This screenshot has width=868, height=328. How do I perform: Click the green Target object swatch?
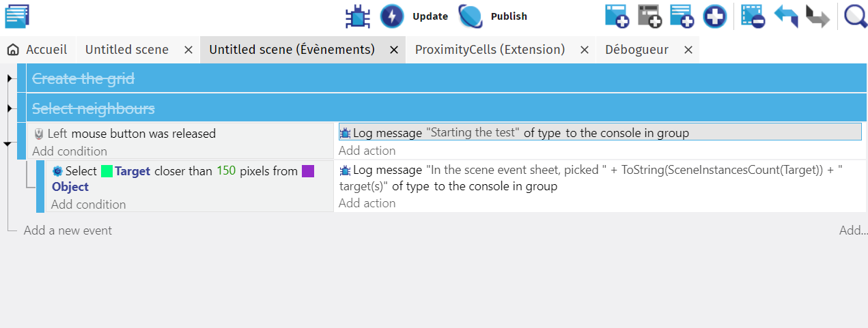[x=107, y=171]
